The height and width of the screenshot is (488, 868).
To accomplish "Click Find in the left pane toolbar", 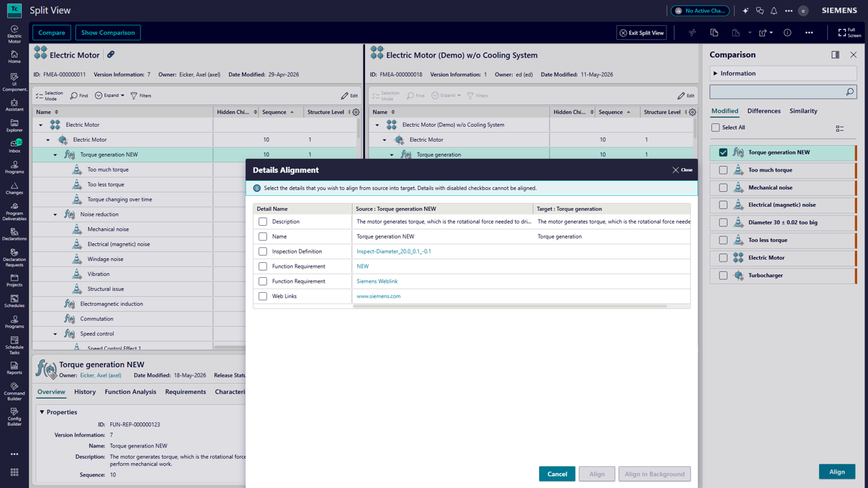I will coord(79,96).
